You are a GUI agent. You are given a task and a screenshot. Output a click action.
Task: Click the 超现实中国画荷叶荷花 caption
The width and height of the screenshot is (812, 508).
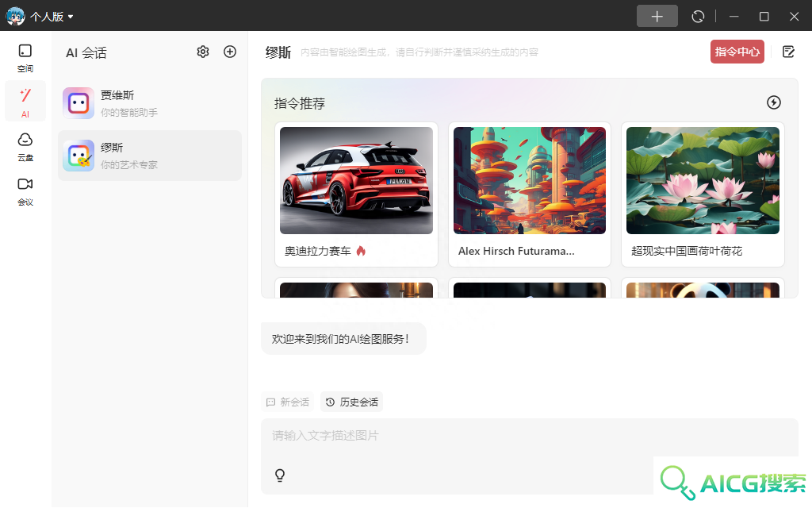(x=687, y=252)
